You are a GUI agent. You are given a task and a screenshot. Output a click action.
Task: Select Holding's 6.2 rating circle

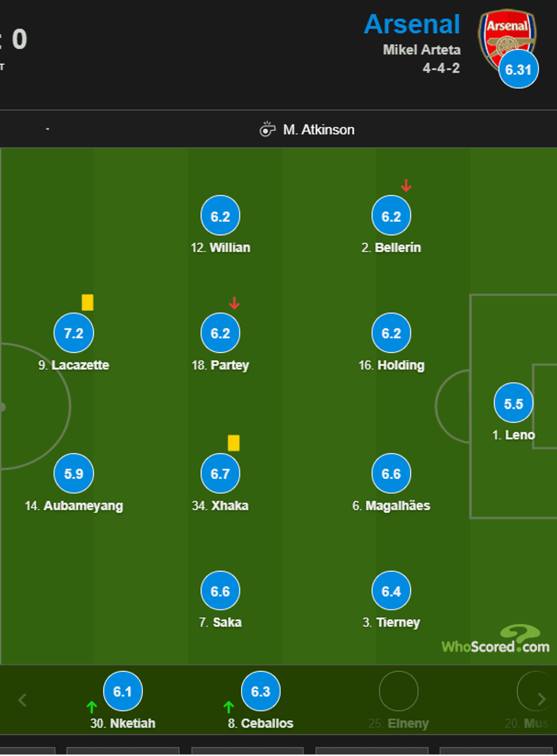click(391, 333)
